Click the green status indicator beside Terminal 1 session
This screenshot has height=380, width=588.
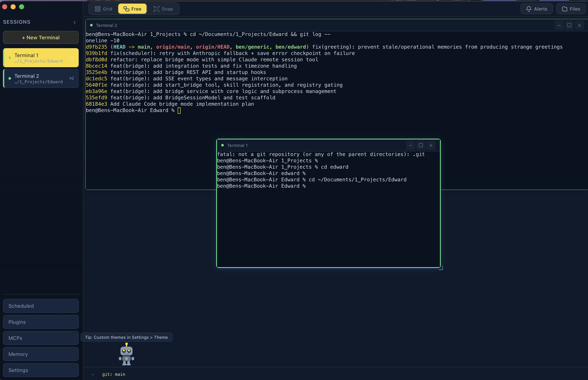coord(10,57)
